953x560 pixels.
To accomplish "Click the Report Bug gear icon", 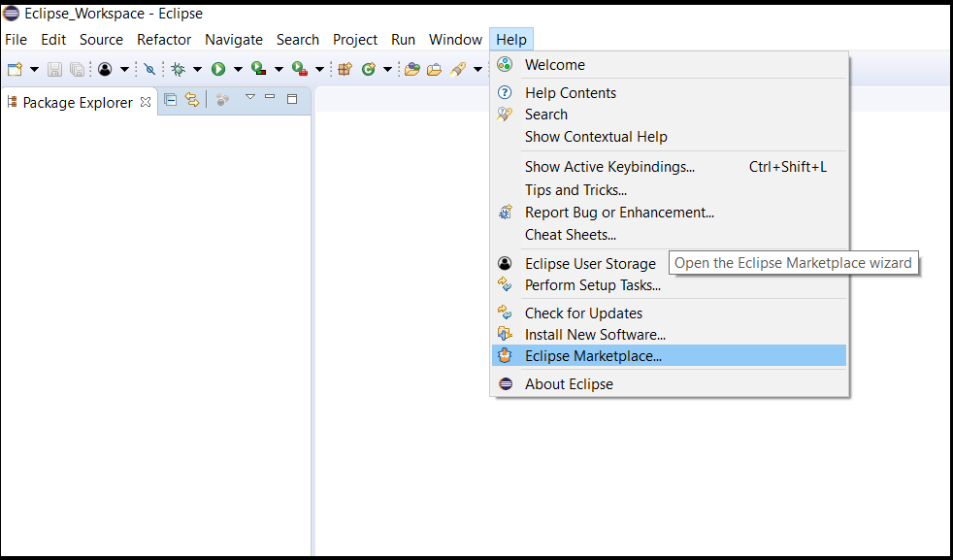I will 505,213.
